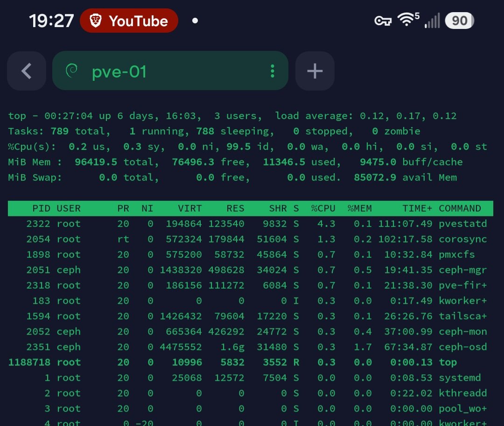Screen dimensions: 504x426
Task: Tap the pmxcfs process name
Action: [457, 255]
